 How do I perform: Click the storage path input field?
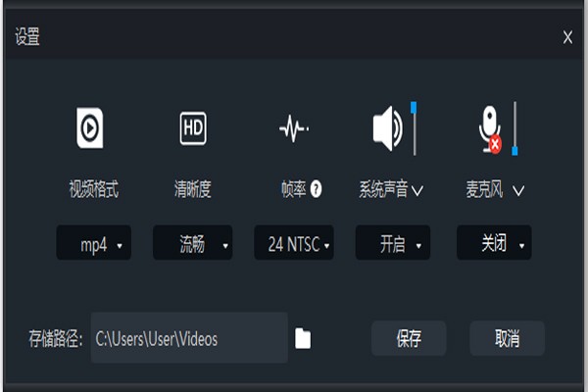pyautogui.click(x=189, y=339)
